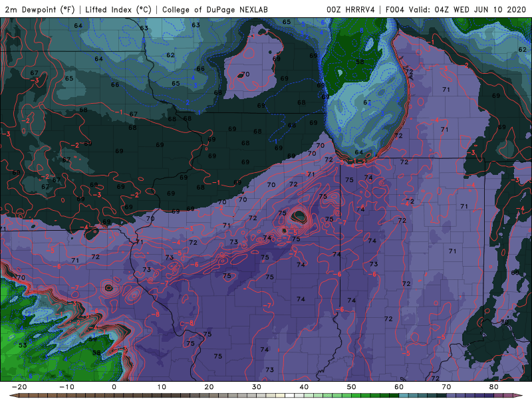Click the "59" dewpoint value on map
The height and width of the screenshot is (399, 532).
click(92, 338)
